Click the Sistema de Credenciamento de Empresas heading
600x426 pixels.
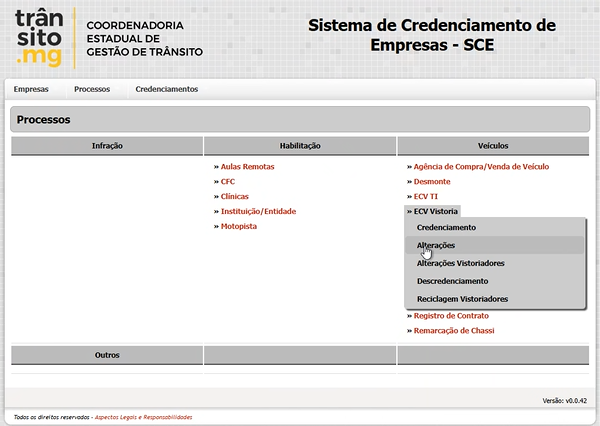432,35
